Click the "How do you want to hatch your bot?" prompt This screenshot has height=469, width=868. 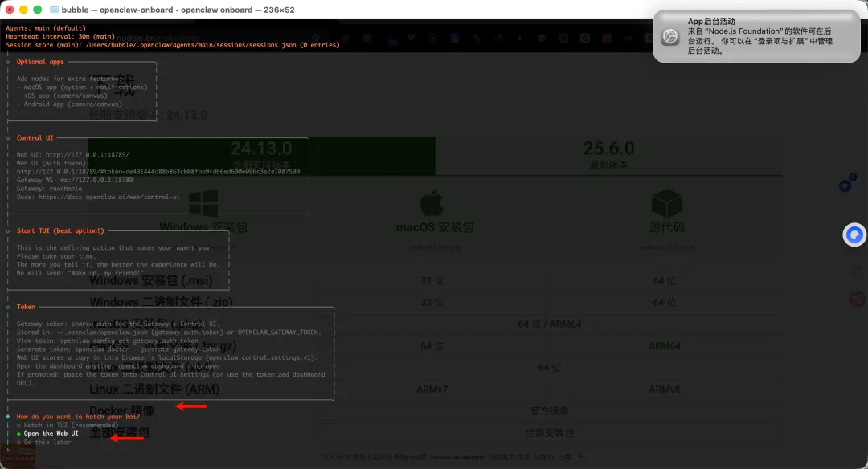pyautogui.click(x=78, y=417)
